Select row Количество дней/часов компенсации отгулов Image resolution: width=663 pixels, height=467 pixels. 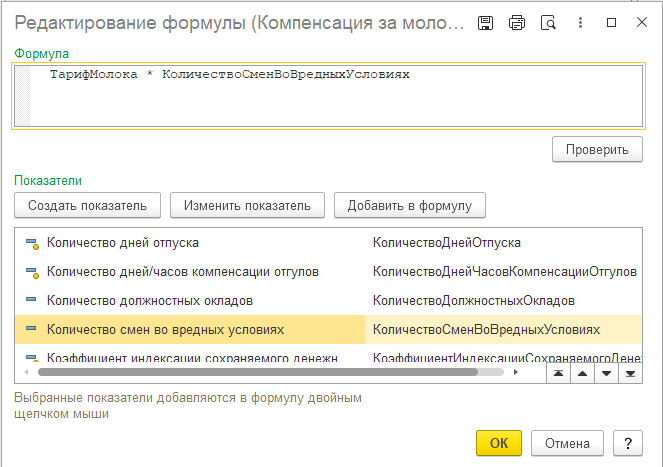click(x=328, y=272)
